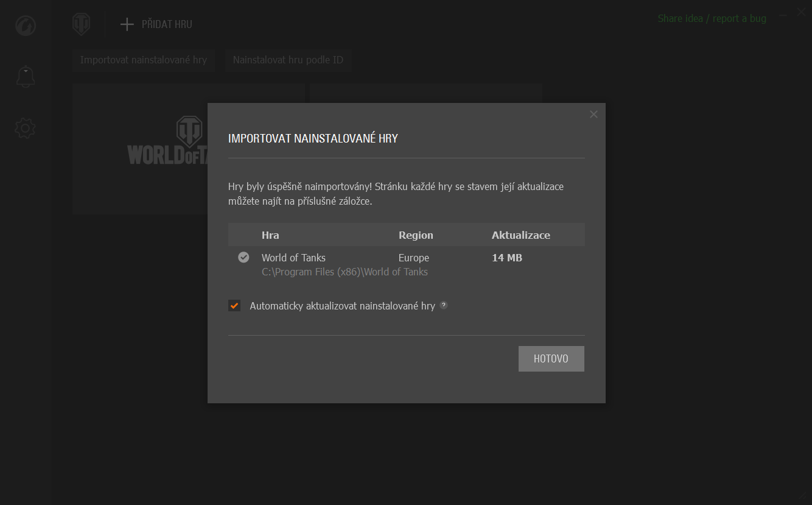Click the C:\Program Files (x86)\World of Tanks path
812x505 pixels.
[345, 272]
